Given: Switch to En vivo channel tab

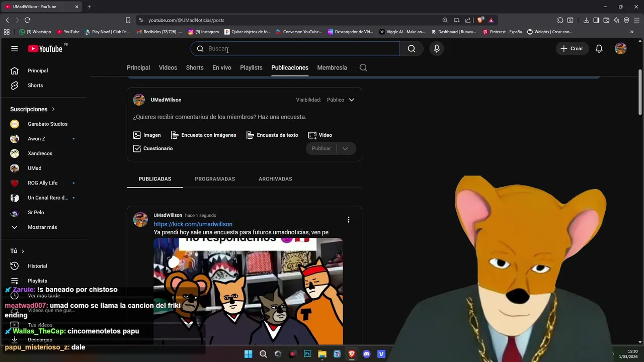Looking at the screenshot, I should click(x=222, y=67).
